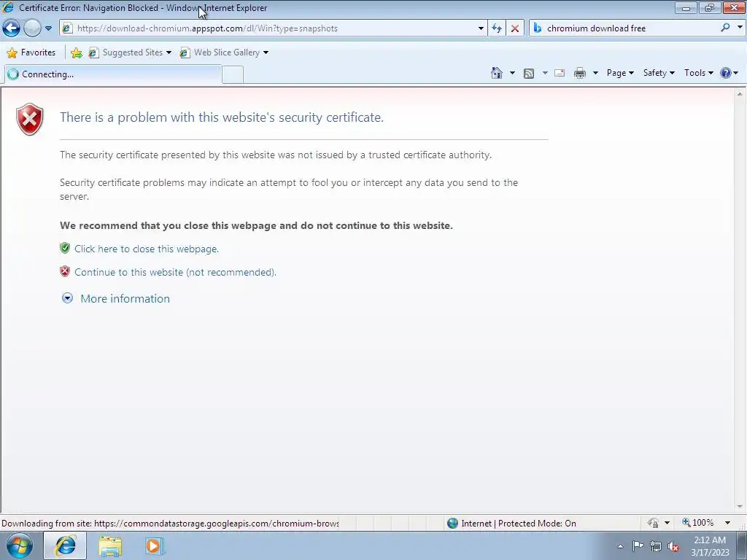The image size is (747, 560).
Task: Click the large red security shield icon
Action: (x=29, y=119)
